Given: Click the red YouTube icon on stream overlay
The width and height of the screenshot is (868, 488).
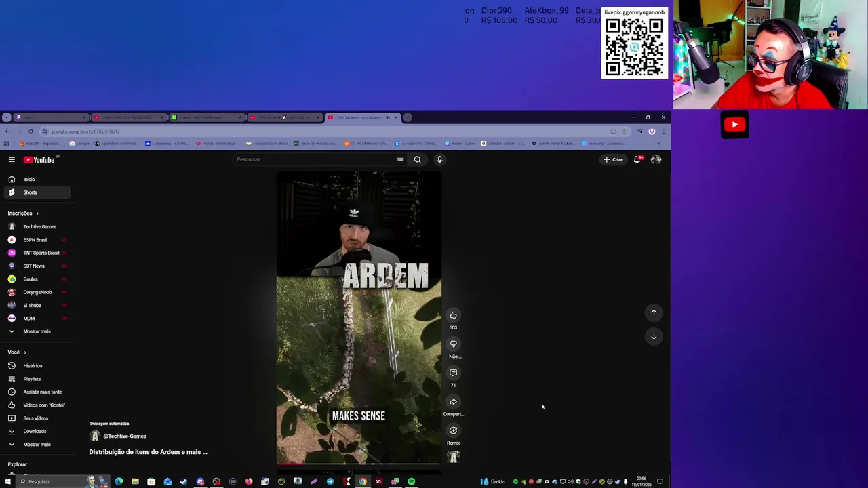Looking at the screenshot, I should [734, 125].
